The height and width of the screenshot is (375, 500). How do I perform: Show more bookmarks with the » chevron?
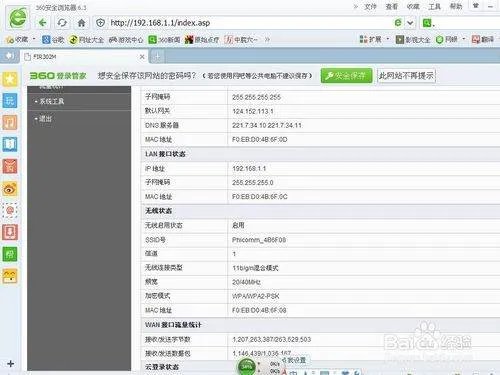click(x=267, y=40)
